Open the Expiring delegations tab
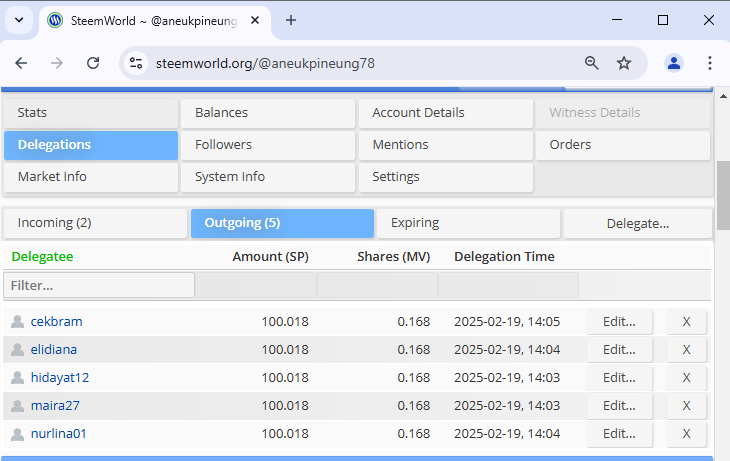 (x=468, y=223)
